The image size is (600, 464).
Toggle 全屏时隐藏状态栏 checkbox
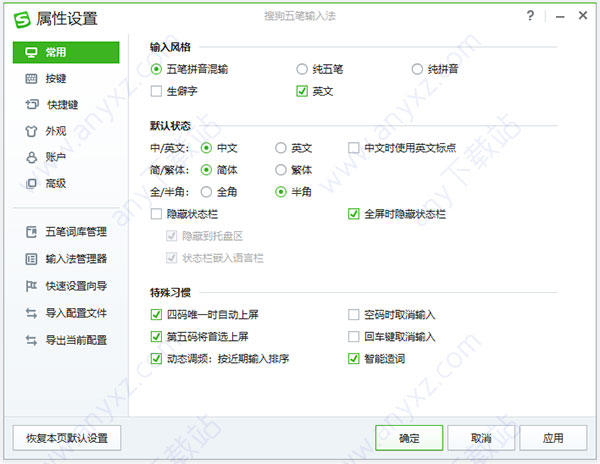(x=354, y=214)
